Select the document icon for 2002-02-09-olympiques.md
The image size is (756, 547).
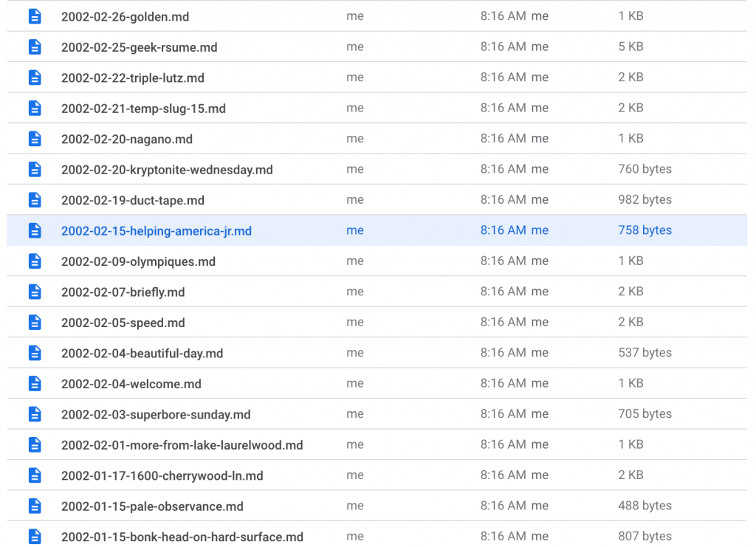point(35,261)
